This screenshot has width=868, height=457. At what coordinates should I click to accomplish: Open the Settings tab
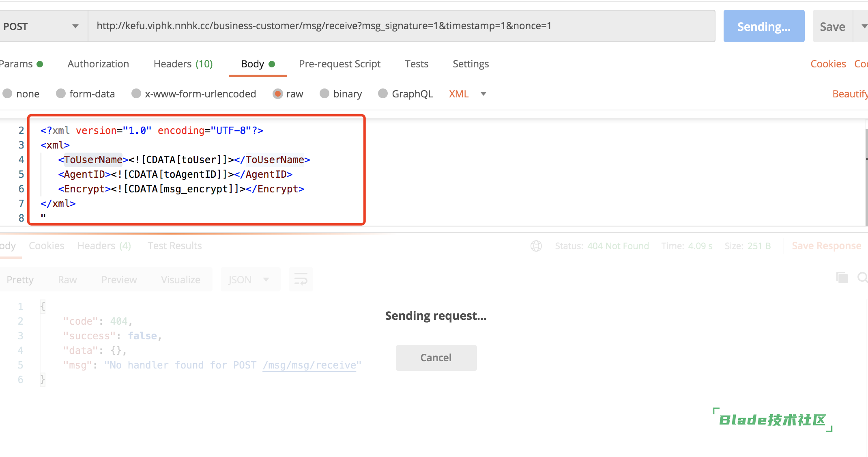pyautogui.click(x=471, y=64)
